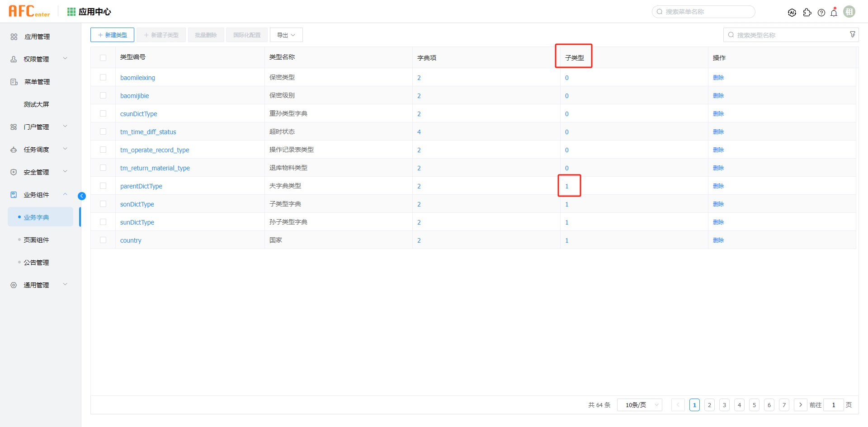Screen dimensions: 868x427
Task: Click the filter funnel icon in type search
Action: (853, 34)
